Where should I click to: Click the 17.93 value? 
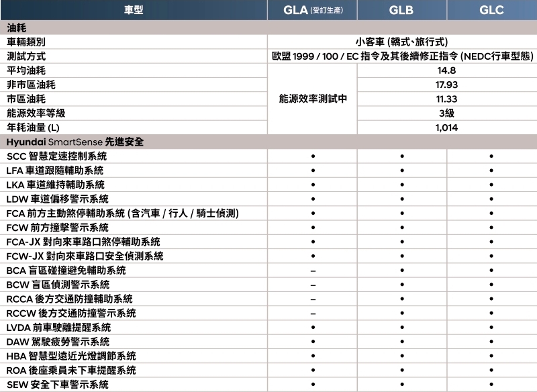(x=446, y=85)
